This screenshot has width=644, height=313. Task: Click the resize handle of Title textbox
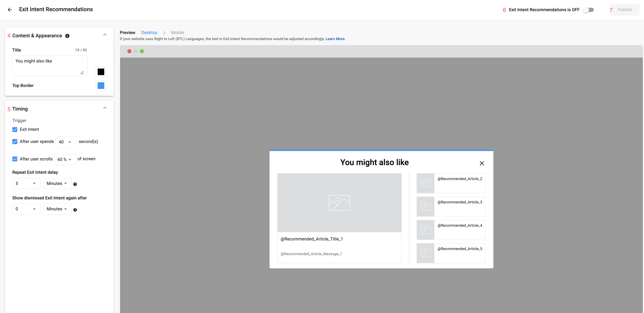pos(82,73)
